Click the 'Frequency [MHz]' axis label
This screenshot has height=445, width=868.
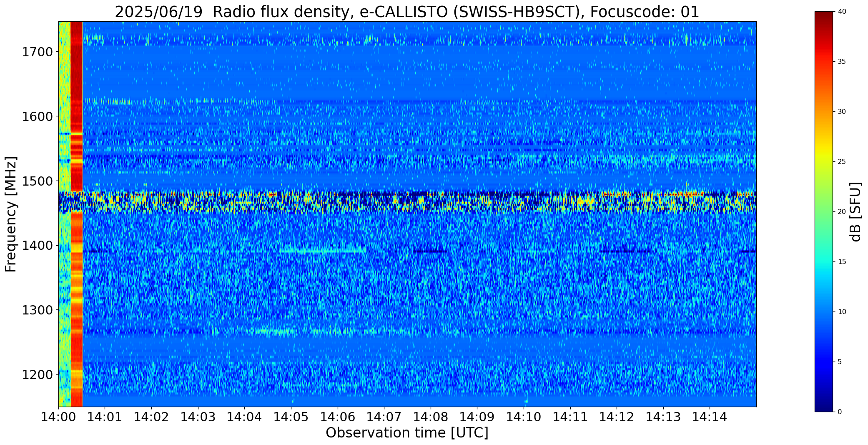pos(11,214)
